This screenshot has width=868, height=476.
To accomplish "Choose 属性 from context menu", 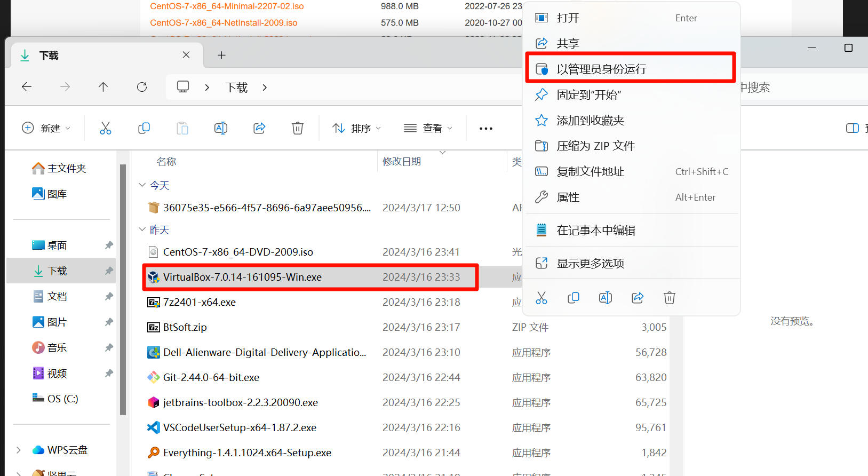I will (x=633, y=197).
